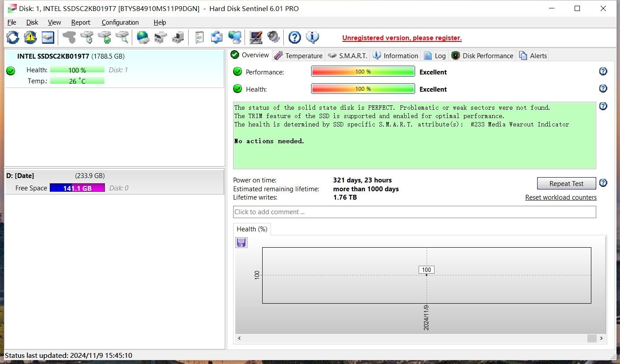This screenshot has height=364, width=620.
Task: Open the Configuration menu
Action: pos(120,22)
